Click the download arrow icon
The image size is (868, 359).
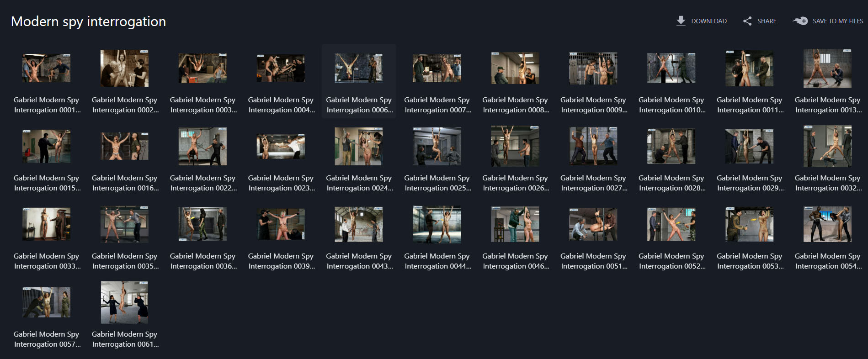[x=681, y=21]
